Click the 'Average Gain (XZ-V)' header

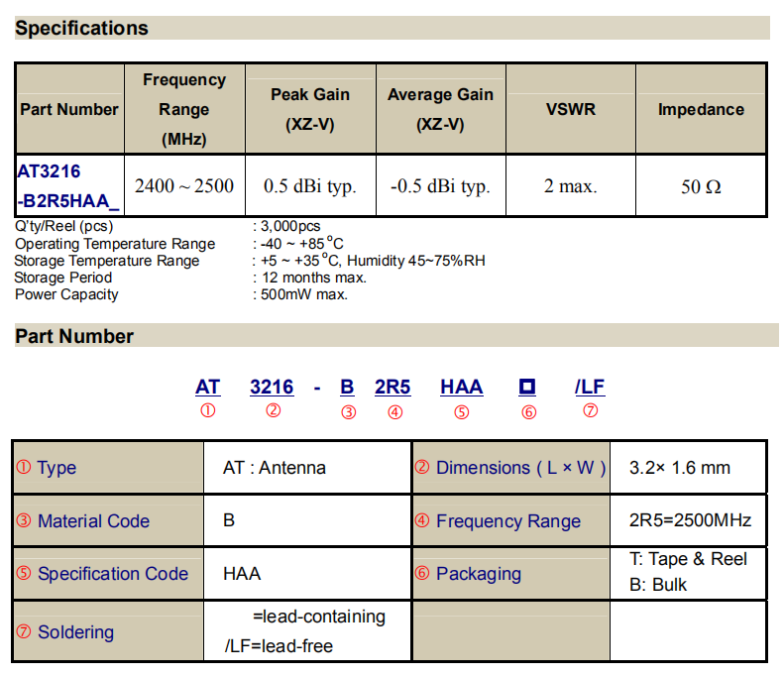[x=440, y=109]
